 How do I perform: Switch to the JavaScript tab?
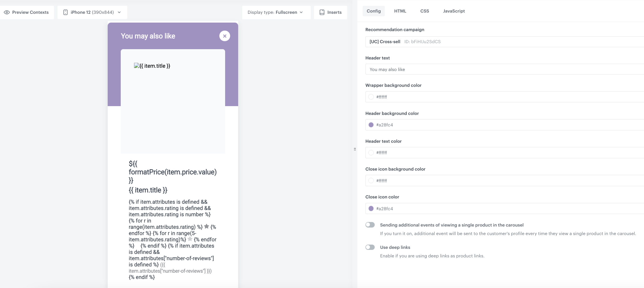tap(454, 11)
